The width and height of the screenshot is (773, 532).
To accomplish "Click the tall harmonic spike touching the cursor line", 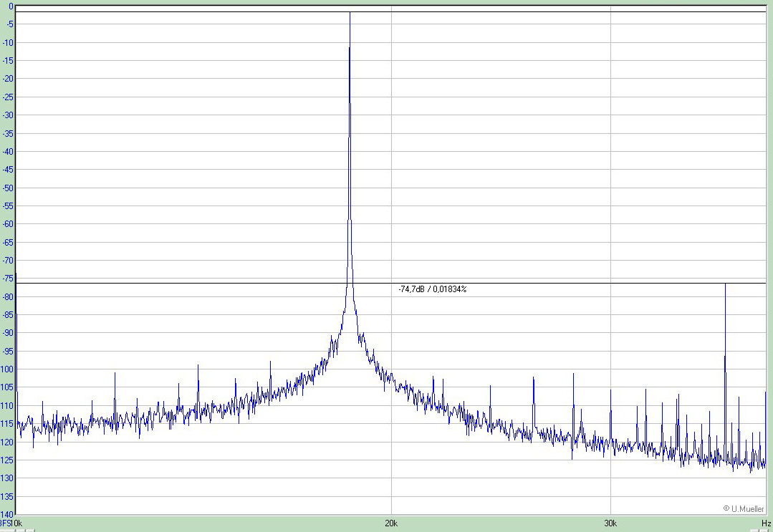I will click(x=725, y=285).
